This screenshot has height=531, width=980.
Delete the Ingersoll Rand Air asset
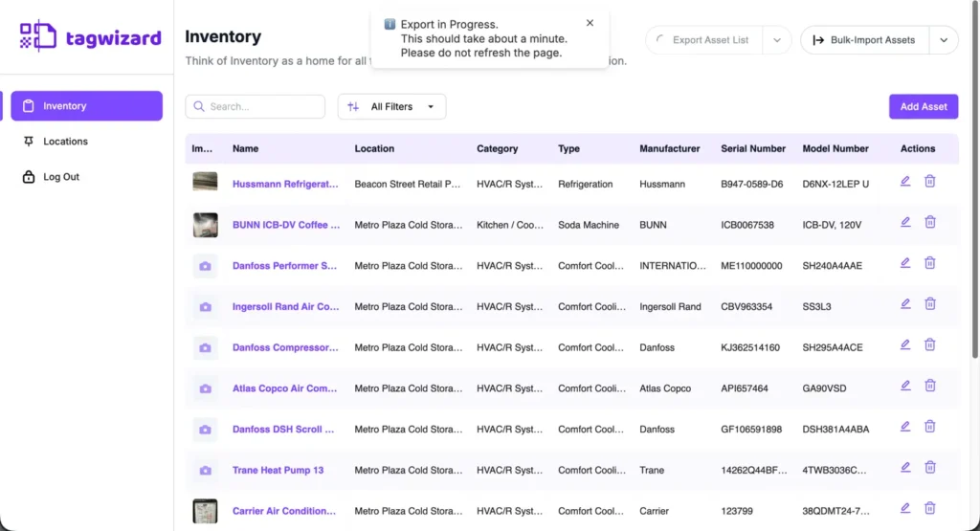[930, 303]
